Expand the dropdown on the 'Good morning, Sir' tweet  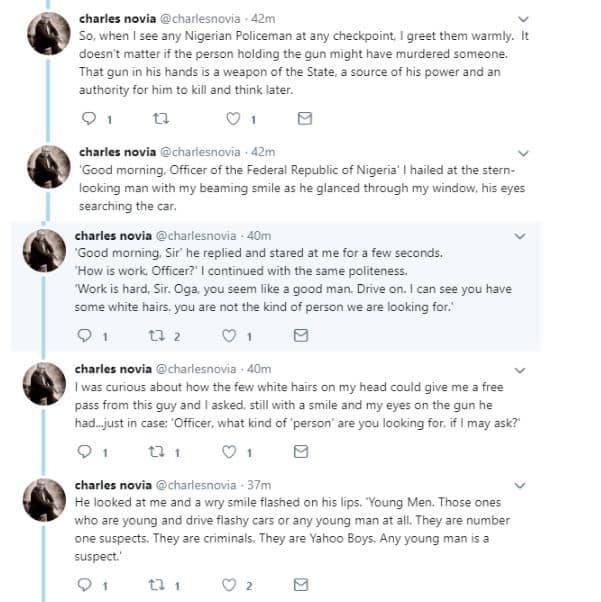click(519, 236)
